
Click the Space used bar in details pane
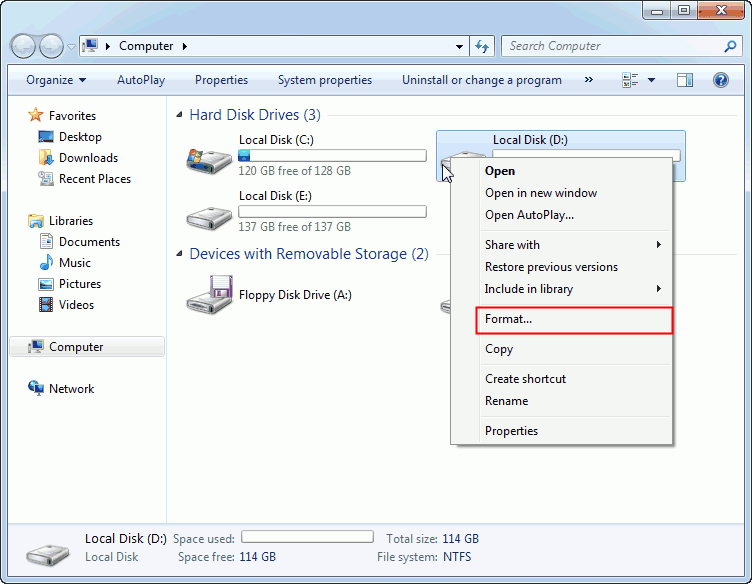pos(307,537)
